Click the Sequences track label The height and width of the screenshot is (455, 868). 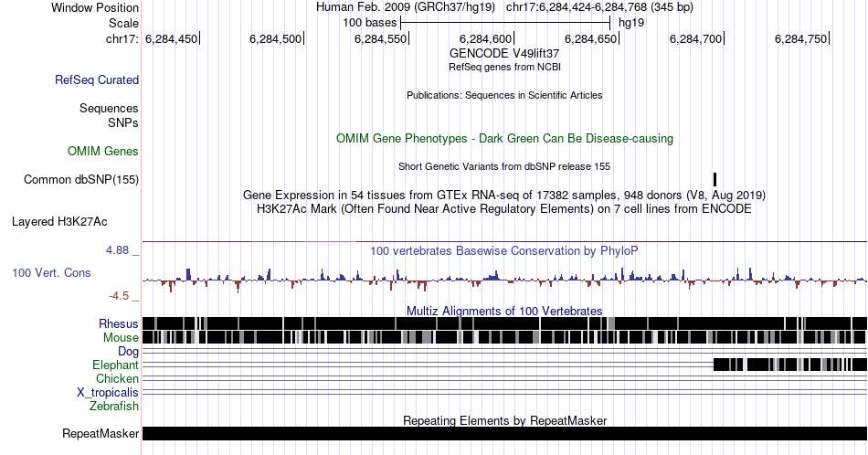(109, 108)
